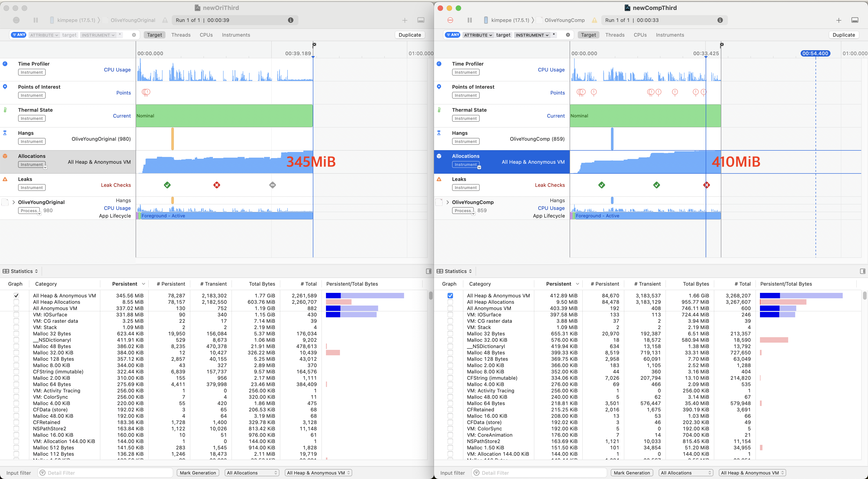Screen dimensions: 868x479
Task: Click Leaks warning icon in newCompThird
Action: 439,179
